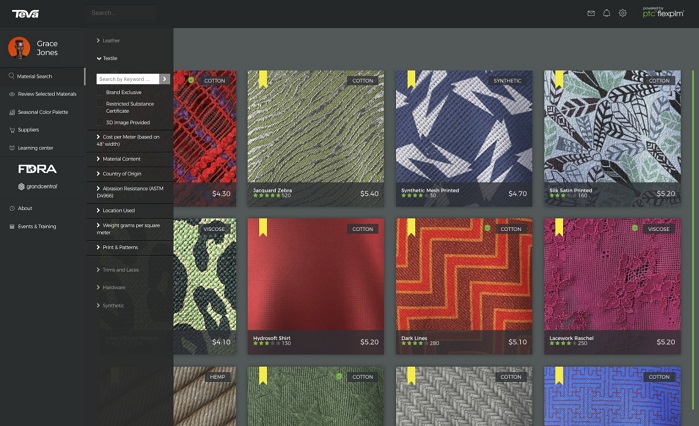
Task: Click COTTON tag on Jacquard Zebra card
Action: tap(362, 81)
